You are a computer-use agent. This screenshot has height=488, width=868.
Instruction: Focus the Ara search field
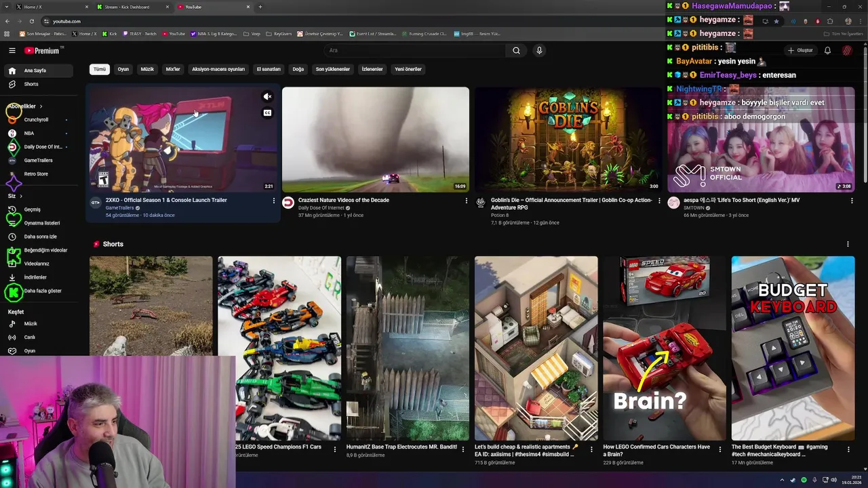pyautogui.click(x=415, y=50)
